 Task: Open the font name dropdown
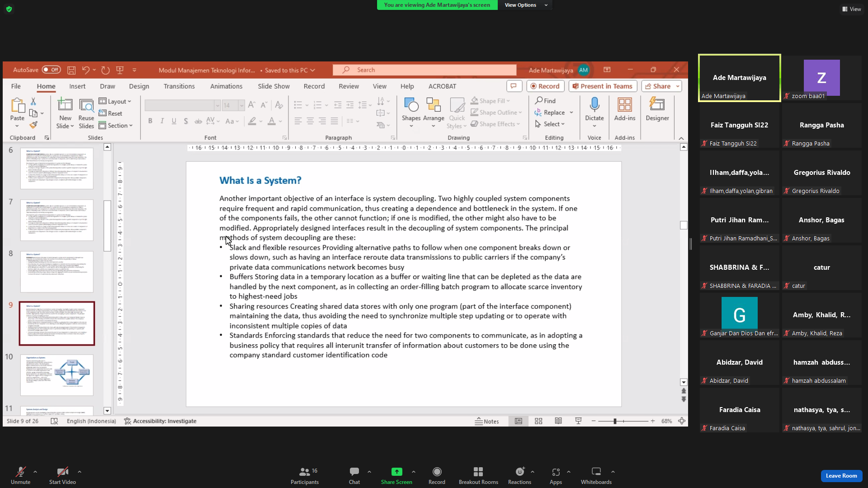tap(217, 105)
